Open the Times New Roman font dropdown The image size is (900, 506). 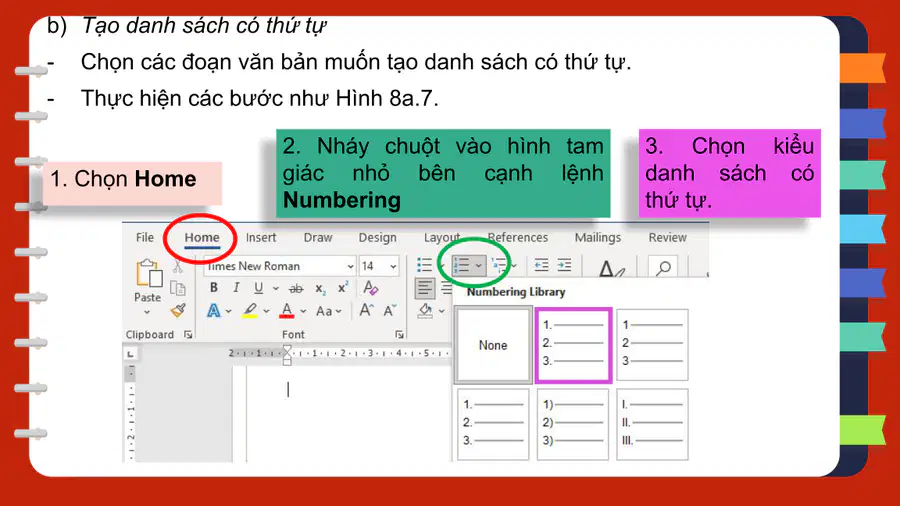point(350,266)
